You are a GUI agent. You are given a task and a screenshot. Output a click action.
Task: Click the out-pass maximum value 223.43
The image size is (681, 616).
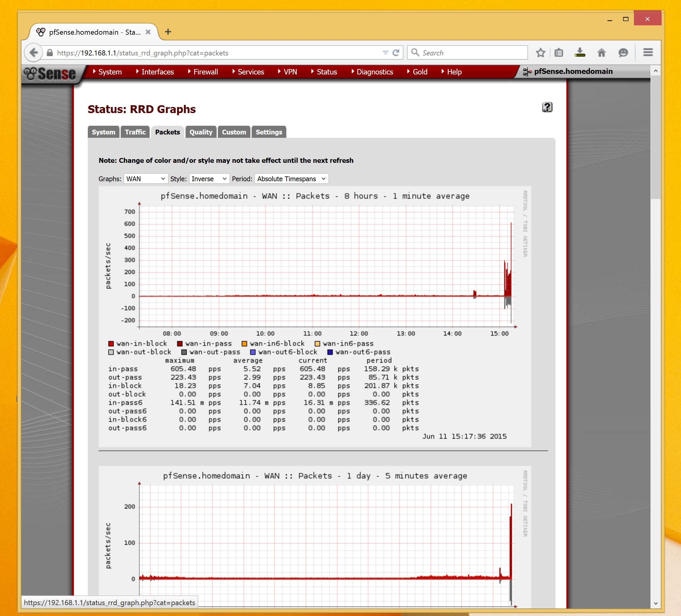183,377
